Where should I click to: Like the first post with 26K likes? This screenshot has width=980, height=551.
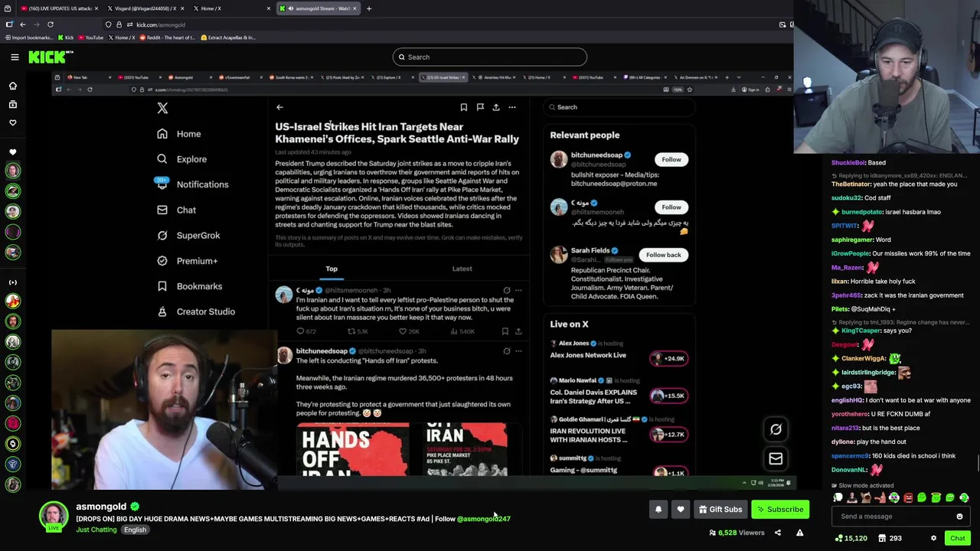(410, 331)
